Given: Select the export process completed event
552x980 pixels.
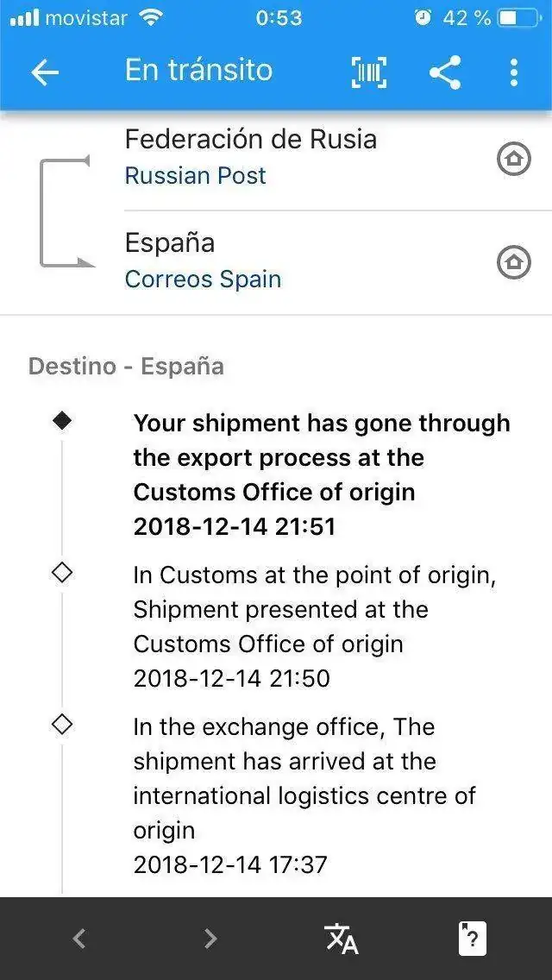Looking at the screenshot, I should [322, 475].
